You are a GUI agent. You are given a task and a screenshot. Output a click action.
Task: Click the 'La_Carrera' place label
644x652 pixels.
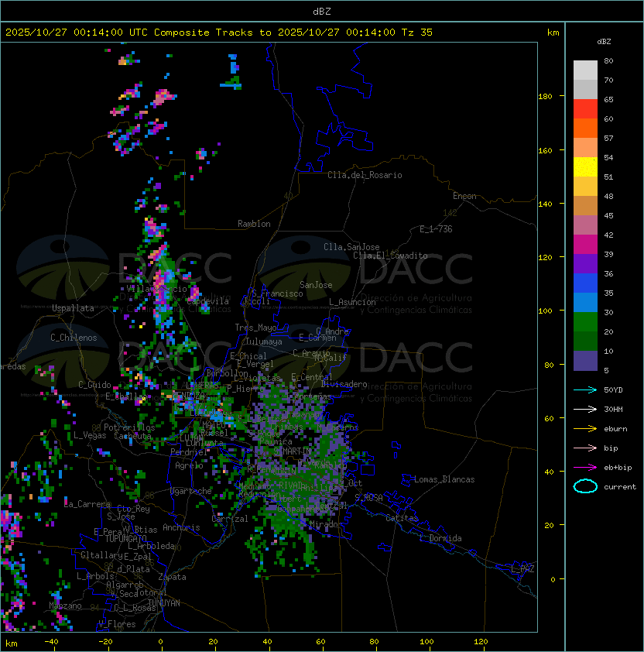87,504
